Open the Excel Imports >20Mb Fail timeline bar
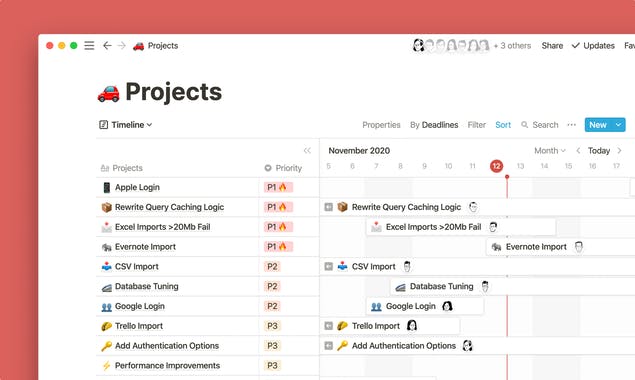635x380 pixels. point(461,227)
